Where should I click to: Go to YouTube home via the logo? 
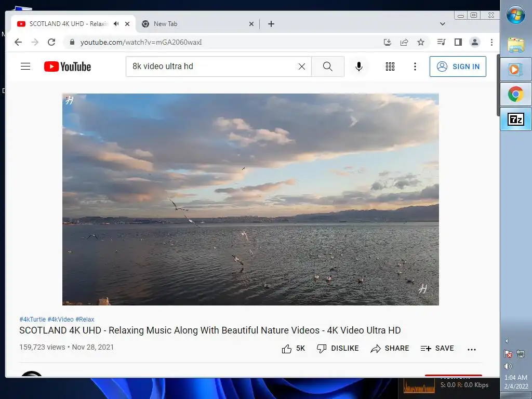(x=68, y=66)
